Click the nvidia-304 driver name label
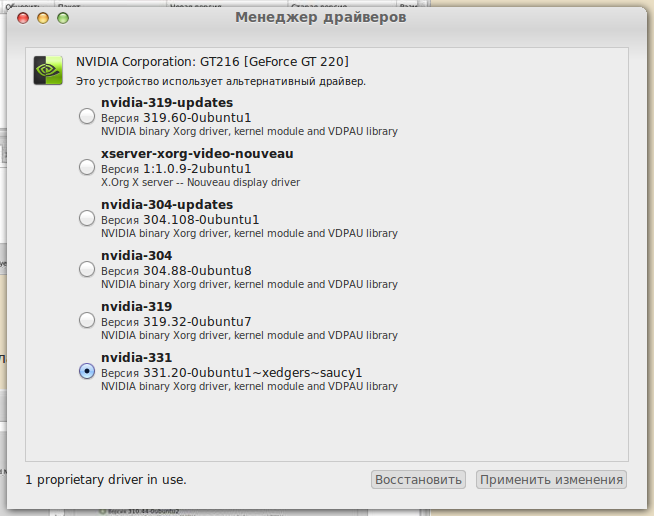The height and width of the screenshot is (516, 654). click(x=136, y=256)
